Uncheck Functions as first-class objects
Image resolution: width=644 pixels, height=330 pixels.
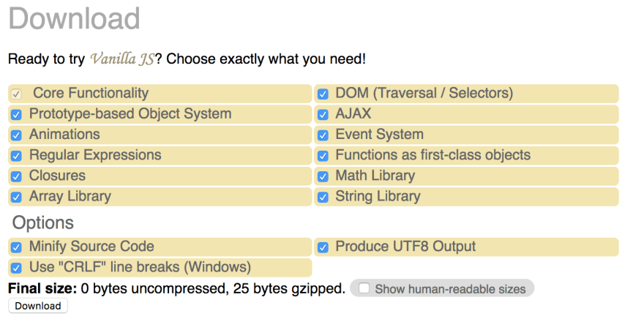(323, 156)
